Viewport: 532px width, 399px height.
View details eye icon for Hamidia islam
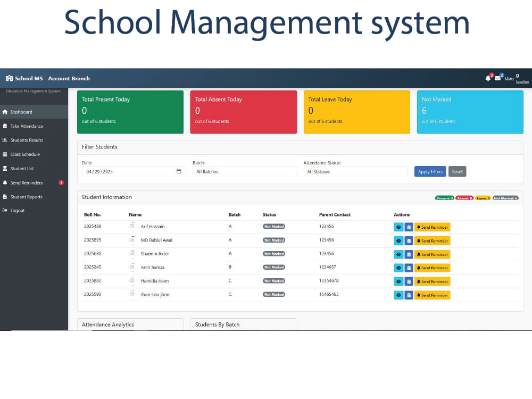click(x=398, y=281)
